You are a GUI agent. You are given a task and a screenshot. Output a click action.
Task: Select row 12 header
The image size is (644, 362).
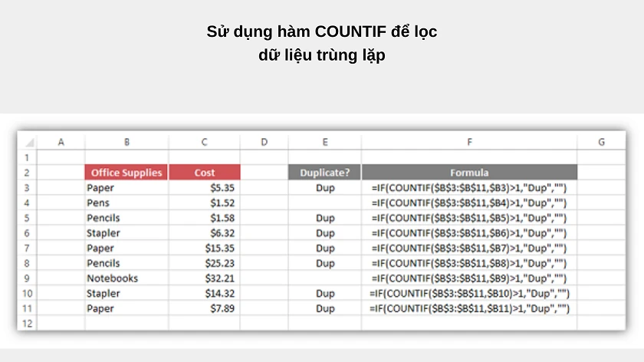click(x=27, y=324)
